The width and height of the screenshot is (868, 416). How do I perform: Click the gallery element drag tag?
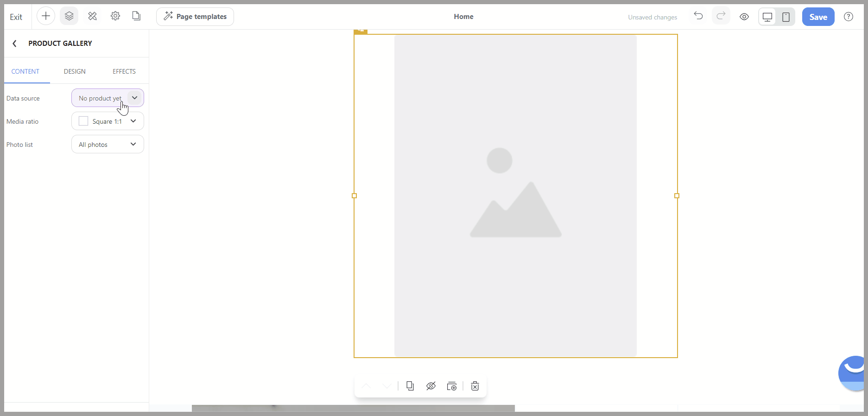point(361,31)
